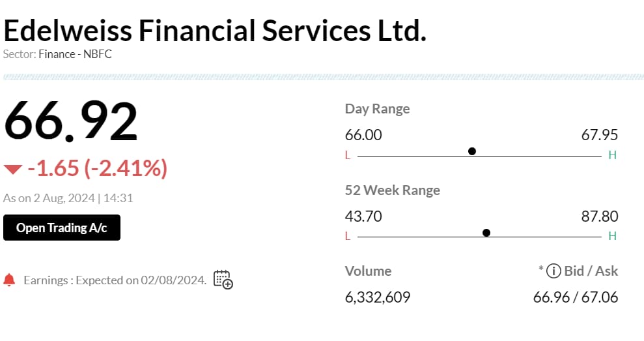Viewport: 644px width, 341px height.
Task: Click the Day Range slider dot
Action: tap(472, 151)
